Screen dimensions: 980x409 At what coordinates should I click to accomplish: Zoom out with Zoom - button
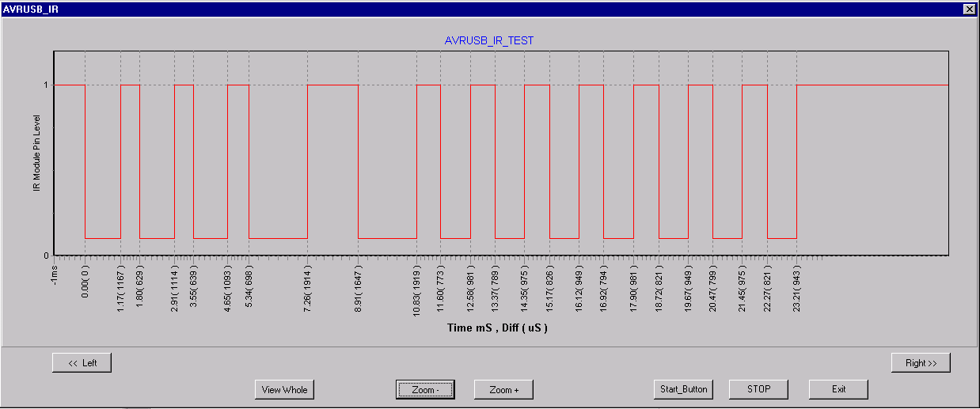click(x=425, y=389)
